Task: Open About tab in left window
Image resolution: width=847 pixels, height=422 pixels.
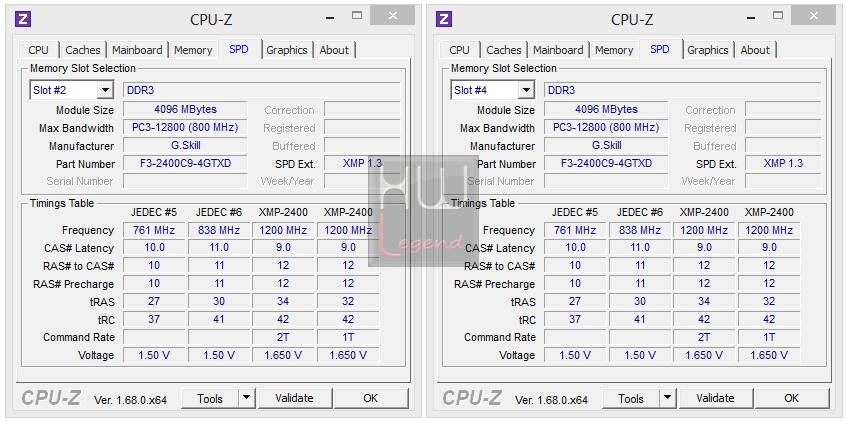Action: [x=334, y=50]
